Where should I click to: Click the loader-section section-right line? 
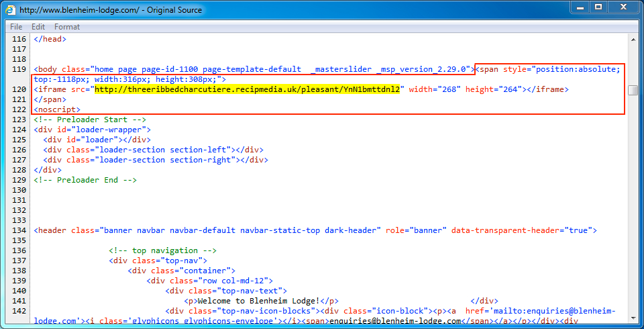(x=156, y=160)
